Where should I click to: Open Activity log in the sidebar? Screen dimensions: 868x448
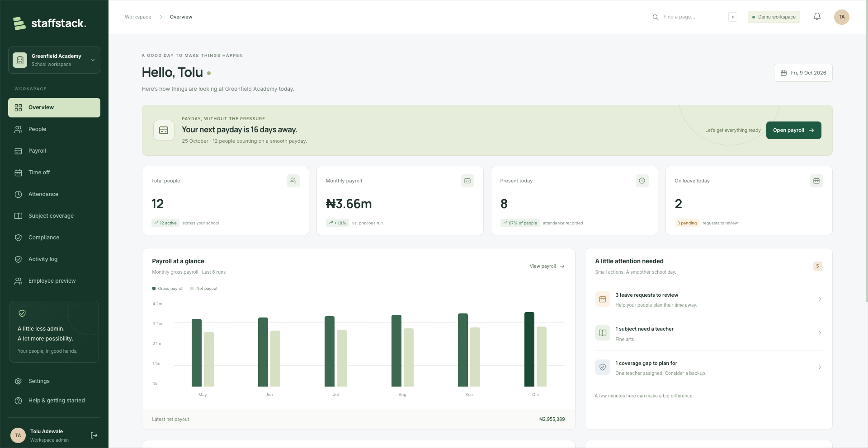tap(54, 259)
